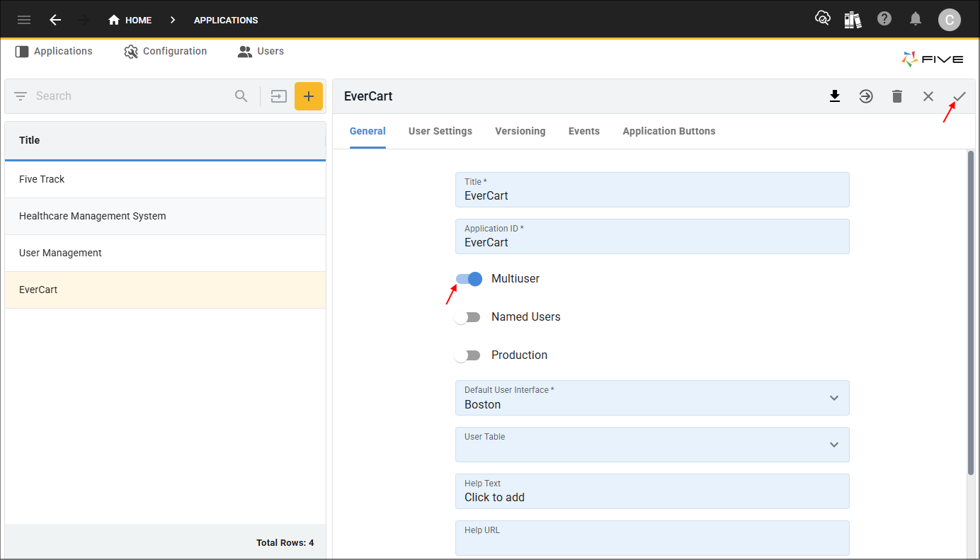980x560 pixels.
Task: Add a new application with plus button
Action: 309,96
